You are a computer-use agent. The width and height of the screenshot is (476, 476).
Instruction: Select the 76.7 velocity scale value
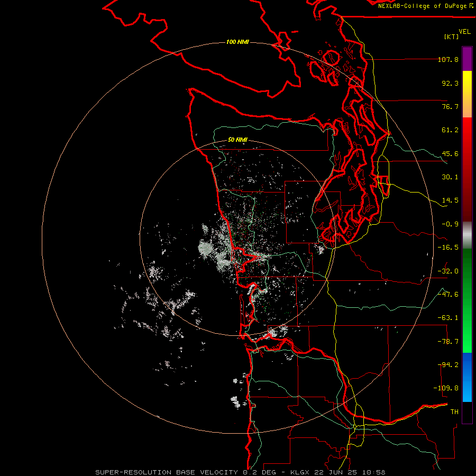coord(450,106)
